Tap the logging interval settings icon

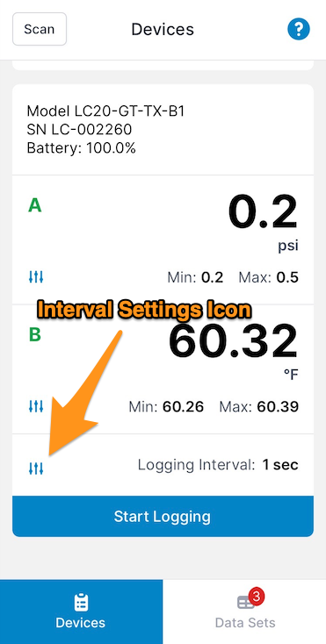pos(36,469)
